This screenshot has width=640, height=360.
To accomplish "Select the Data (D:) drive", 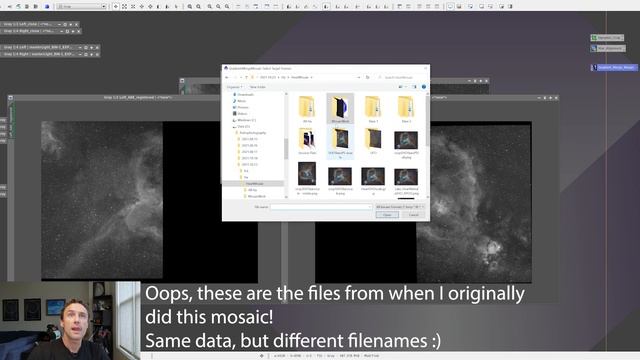I will click(x=244, y=127).
